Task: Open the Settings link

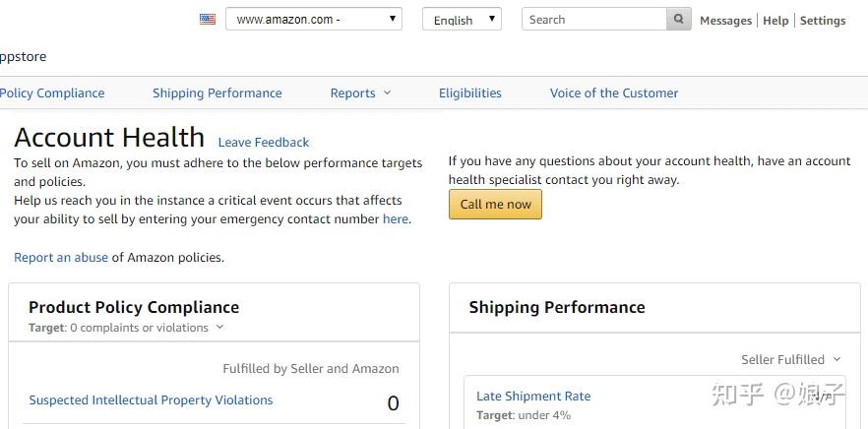Action: pos(823,21)
